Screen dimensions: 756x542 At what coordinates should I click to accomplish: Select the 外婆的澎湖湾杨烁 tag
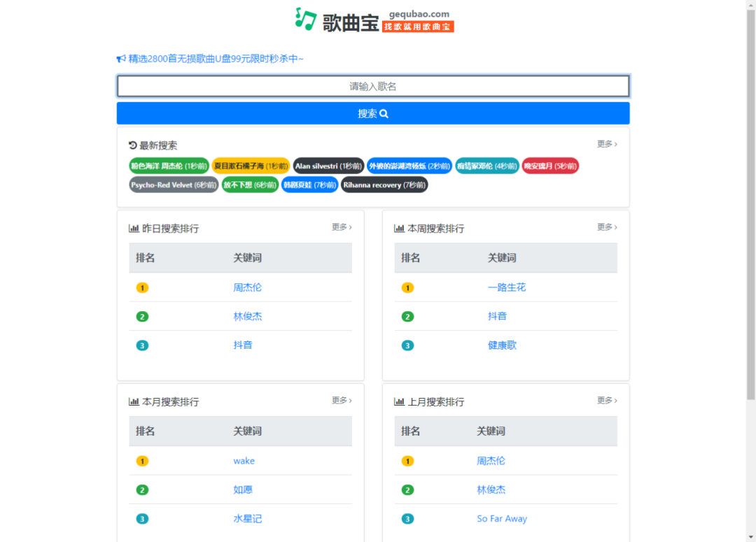coord(409,166)
